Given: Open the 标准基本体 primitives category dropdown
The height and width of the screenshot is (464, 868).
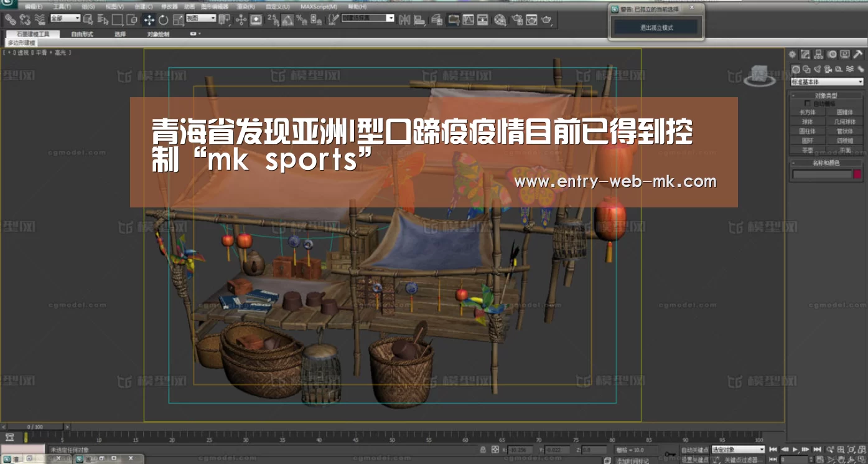Looking at the screenshot, I should 827,82.
